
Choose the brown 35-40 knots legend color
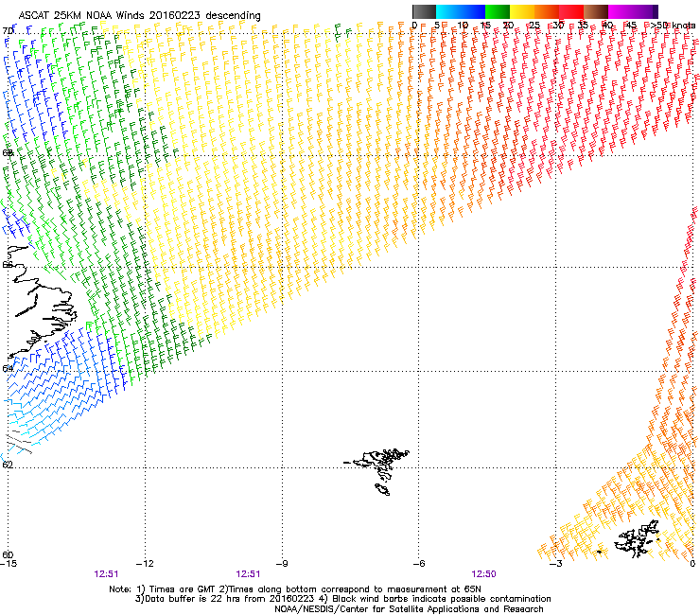[596, 11]
